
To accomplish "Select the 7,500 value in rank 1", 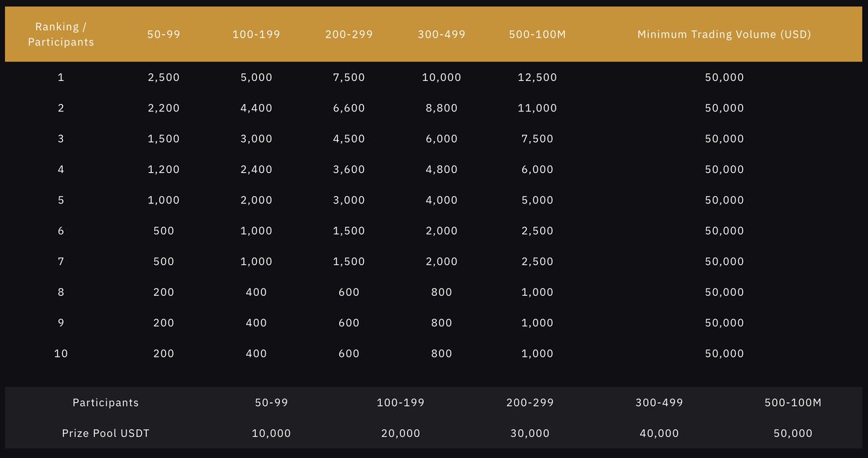I will pyautogui.click(x=349, y=77).
